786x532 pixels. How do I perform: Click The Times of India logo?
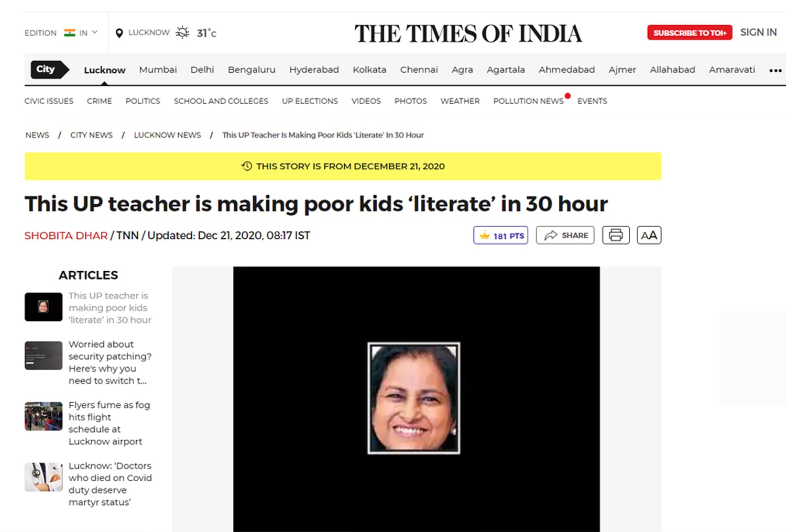click(468, 34)
